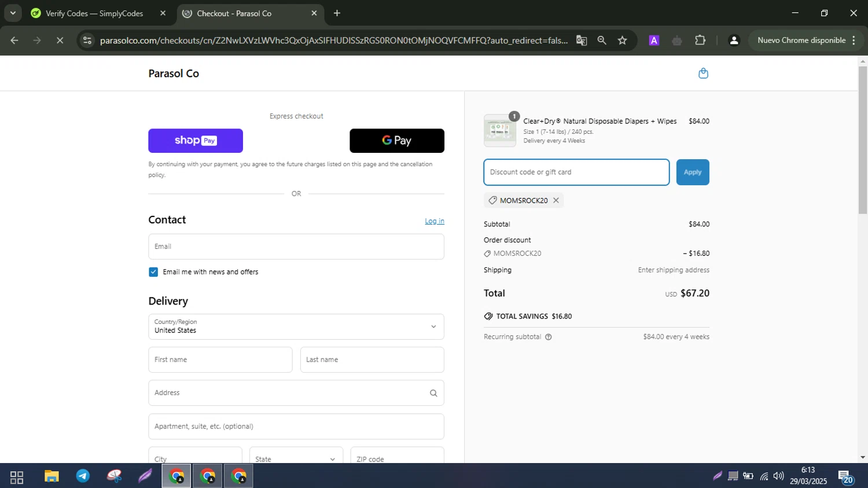Open the purple A extension icon
Viewport: 868px width, 488px height.
pyautogui.click(x=654, y=41)
